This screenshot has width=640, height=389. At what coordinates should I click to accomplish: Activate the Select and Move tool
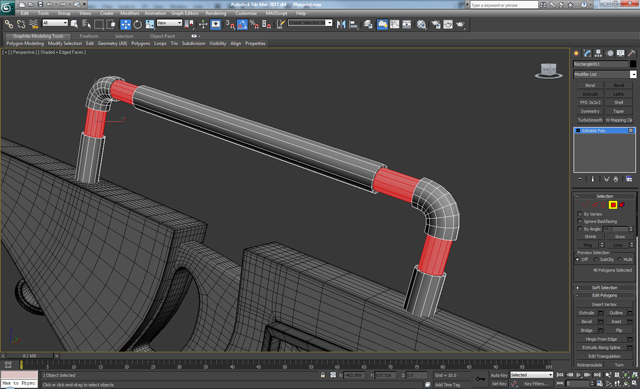(x=125, y=24)
